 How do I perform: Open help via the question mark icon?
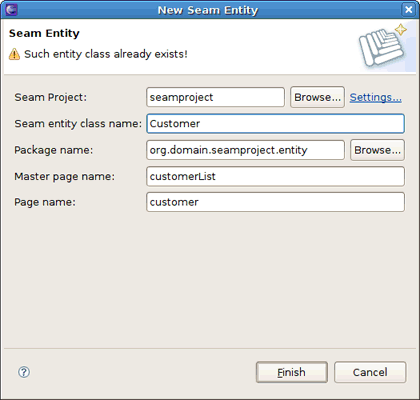pyautogui.click(x=24, y=372)
